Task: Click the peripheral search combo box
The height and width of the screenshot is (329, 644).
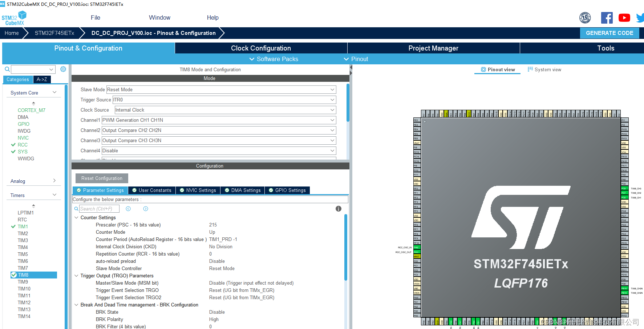Action: tap(33, 69)
